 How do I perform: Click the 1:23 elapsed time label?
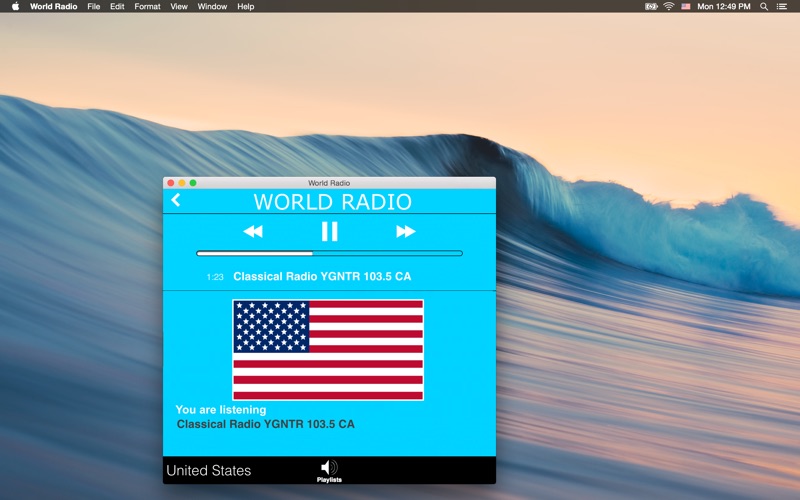pyautogui.click(x=215, y=277)
